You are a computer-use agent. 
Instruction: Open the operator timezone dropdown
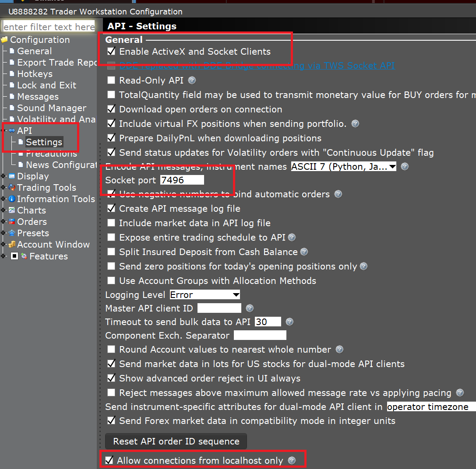431,406
